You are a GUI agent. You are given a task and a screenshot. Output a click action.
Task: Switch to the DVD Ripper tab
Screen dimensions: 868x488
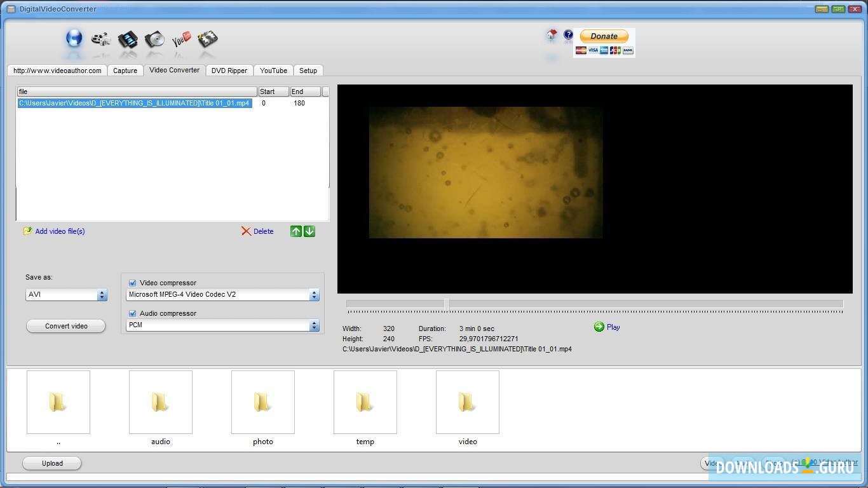(x=229, y=71)
